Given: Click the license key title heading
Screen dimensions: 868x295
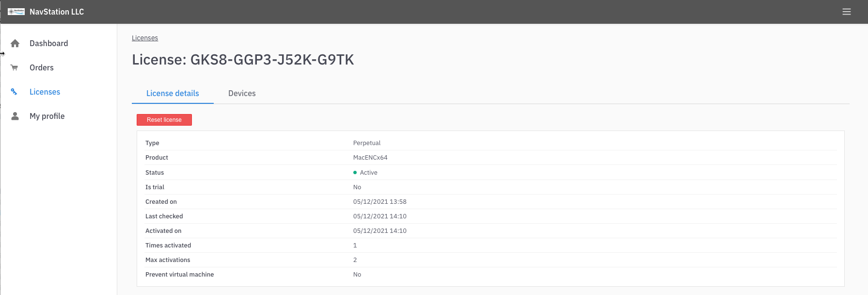Looking at the screenshot, I should pyautogui.click(x=243, y=59).
